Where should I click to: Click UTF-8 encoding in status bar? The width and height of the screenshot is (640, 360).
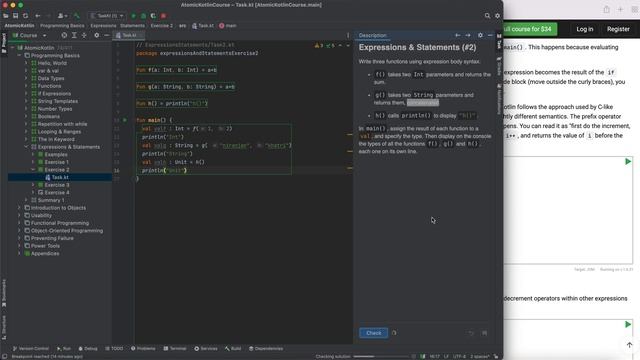[459, 356]
